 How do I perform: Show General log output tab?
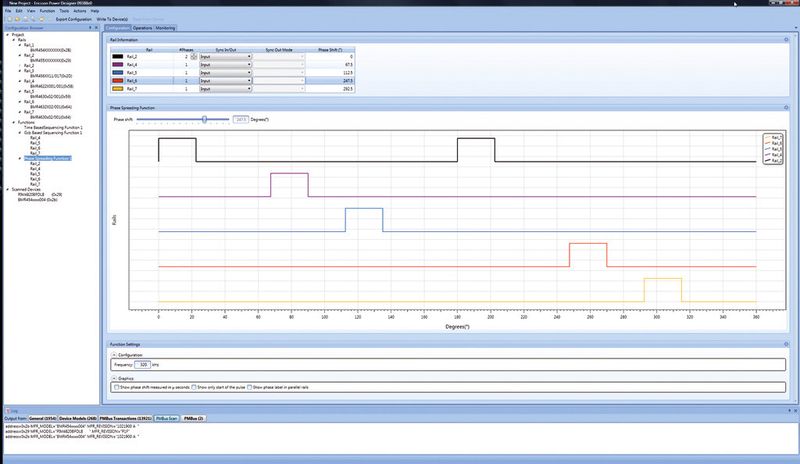(43, 419)
